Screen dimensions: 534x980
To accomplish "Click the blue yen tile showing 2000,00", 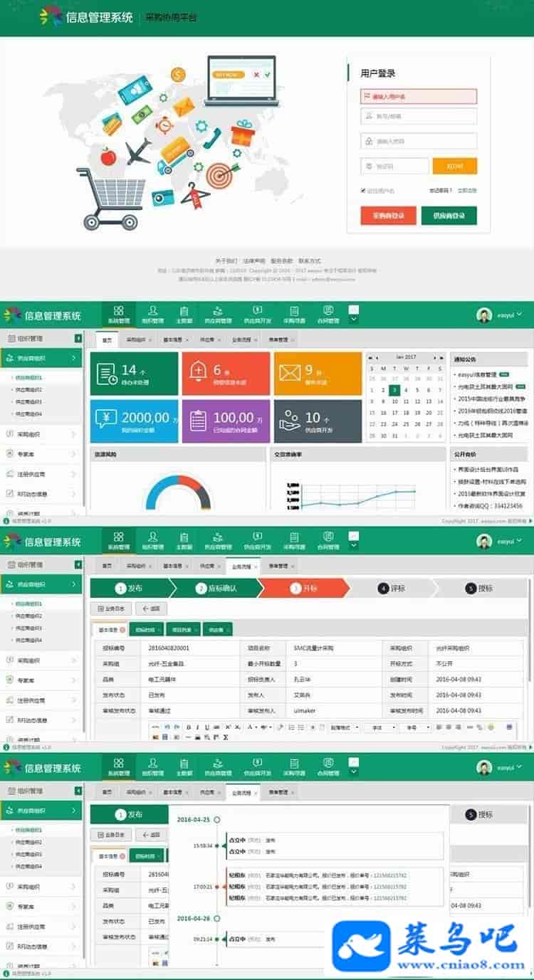I will [134, 421].
